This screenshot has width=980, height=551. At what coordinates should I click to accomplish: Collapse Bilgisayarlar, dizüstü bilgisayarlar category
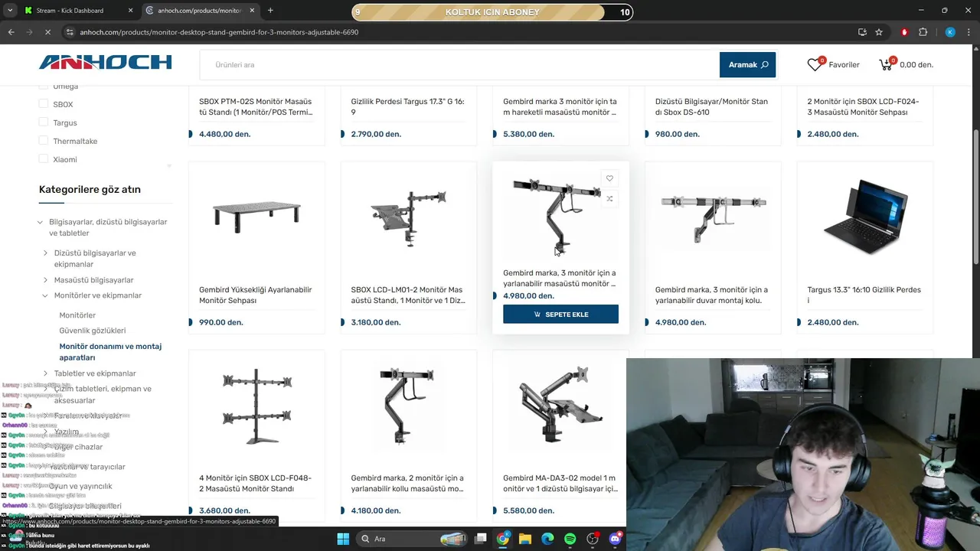pyautogui.click(x=41, y=222)
